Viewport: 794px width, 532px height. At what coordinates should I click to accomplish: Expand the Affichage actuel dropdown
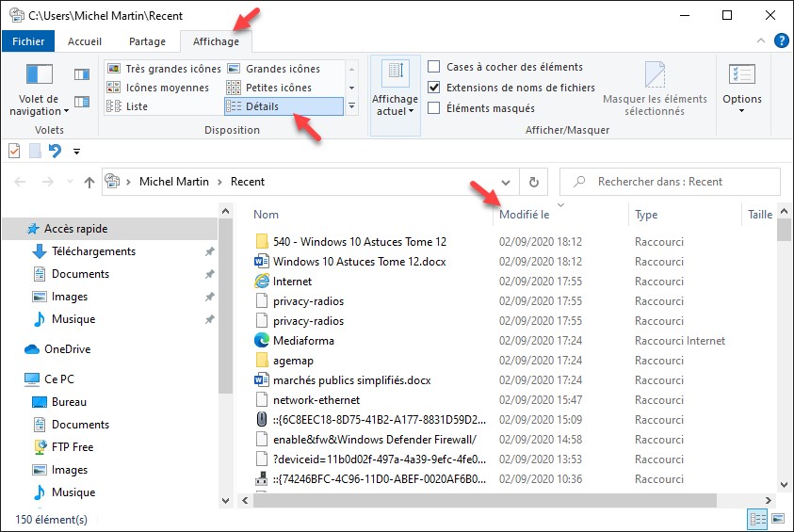pyautogui.click(x=395, y=111)
